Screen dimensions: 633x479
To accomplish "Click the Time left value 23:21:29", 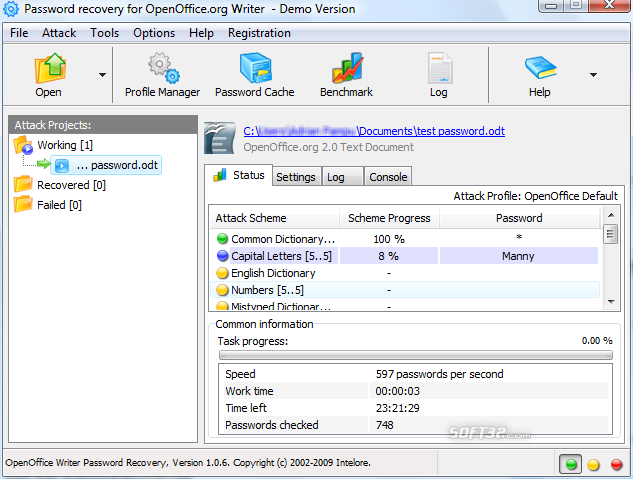I will coord(398,408).
